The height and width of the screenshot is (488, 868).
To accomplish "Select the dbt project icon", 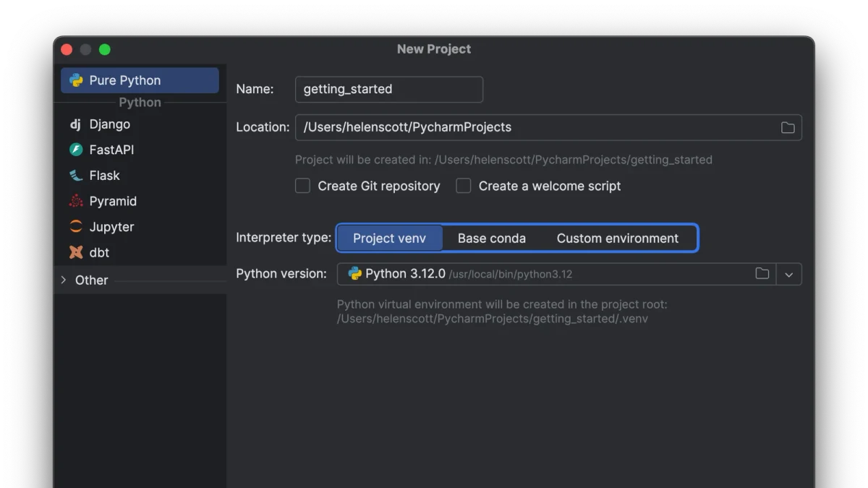I will pos(76,252).
